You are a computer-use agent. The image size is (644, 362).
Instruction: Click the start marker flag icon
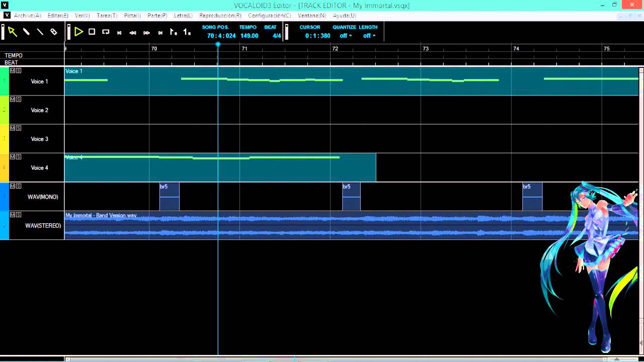tap(174, 32)
